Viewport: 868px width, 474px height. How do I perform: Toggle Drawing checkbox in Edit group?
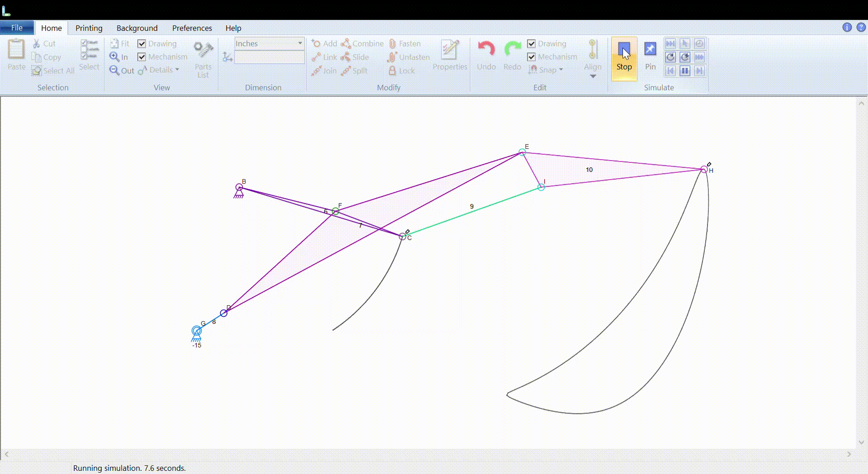pos(532,43)
